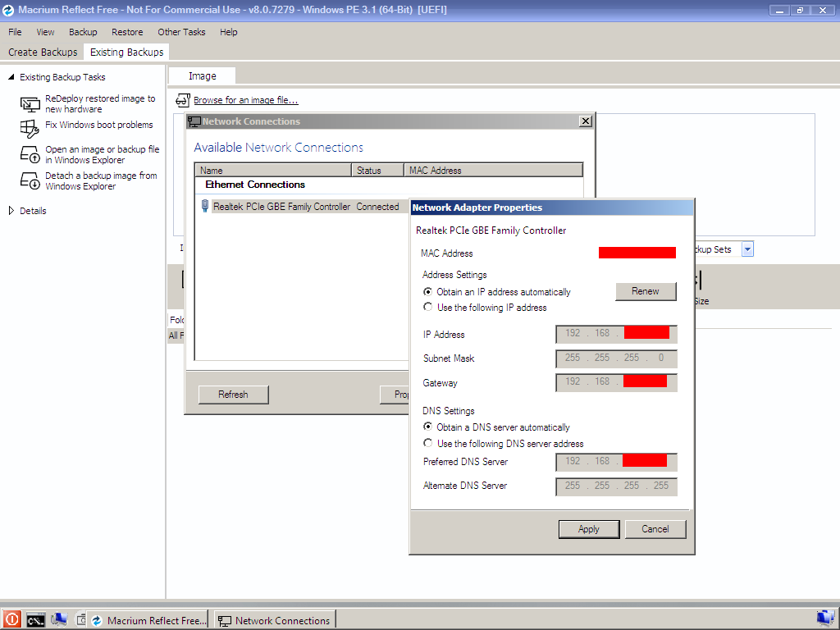This screenshot has height=630, width=840.
Task: Click the Connected status cell
Action: click(377, 207)
